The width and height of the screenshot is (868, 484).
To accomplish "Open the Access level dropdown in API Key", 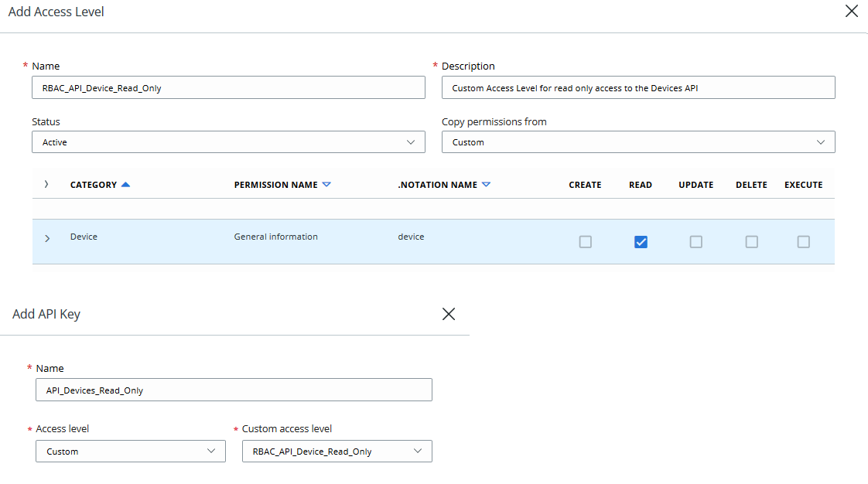I will [x=131, y=452].
